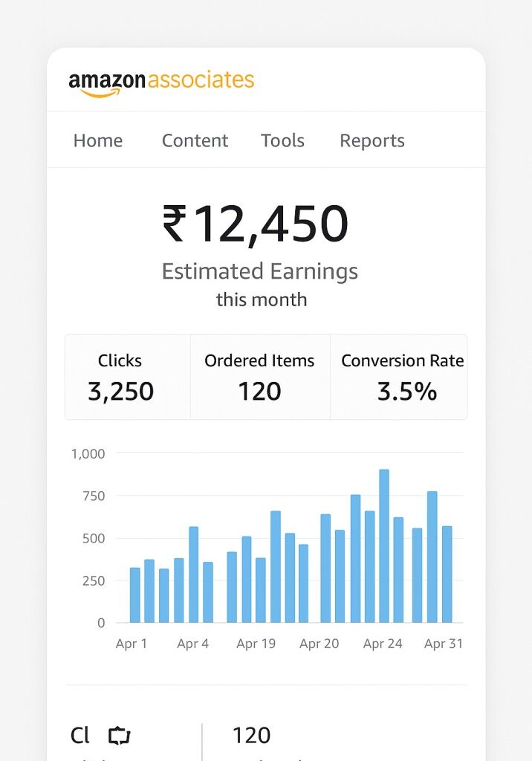Open the Tools tab
532x761 pixels.
[282, 140]
